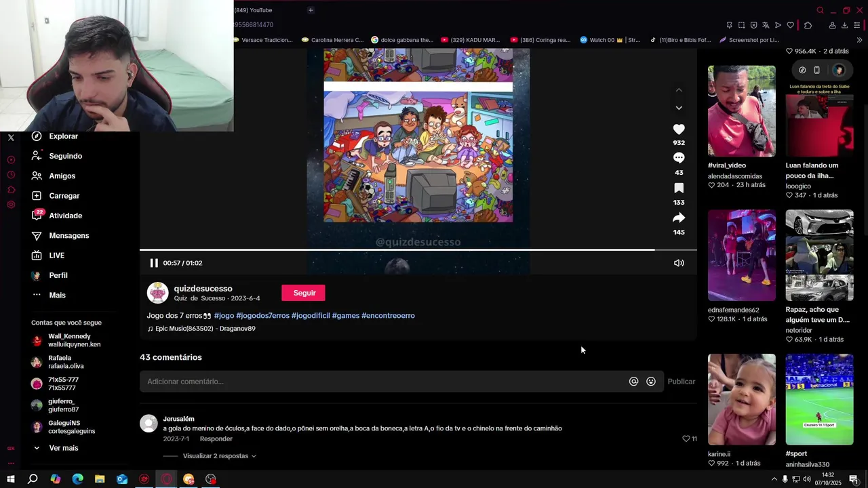Seek the video progress bar
The width and height of the screenshot is (868, 488).
[x=418, y=250]
